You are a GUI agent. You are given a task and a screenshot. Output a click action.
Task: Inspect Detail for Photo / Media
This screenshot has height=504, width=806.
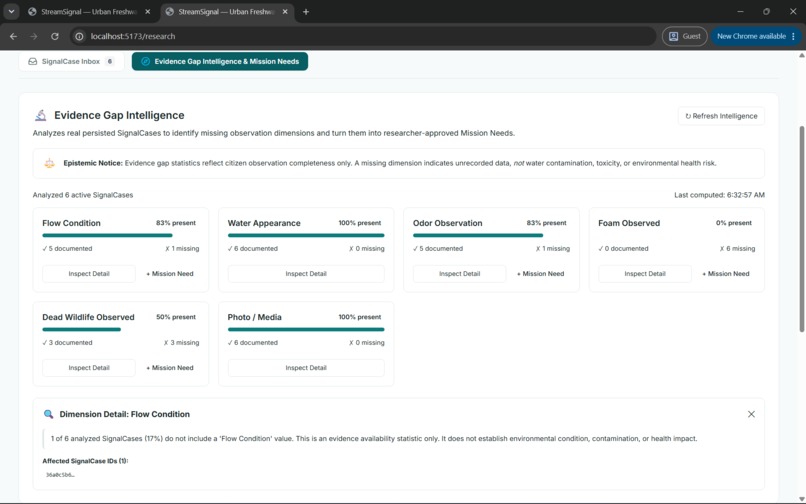pos(306,368)
